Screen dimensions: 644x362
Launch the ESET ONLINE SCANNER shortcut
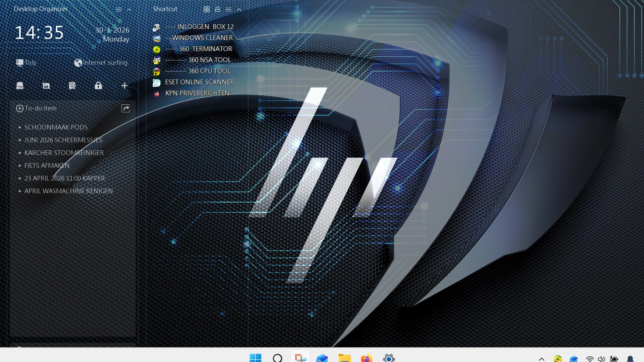(x=193, y=82)
